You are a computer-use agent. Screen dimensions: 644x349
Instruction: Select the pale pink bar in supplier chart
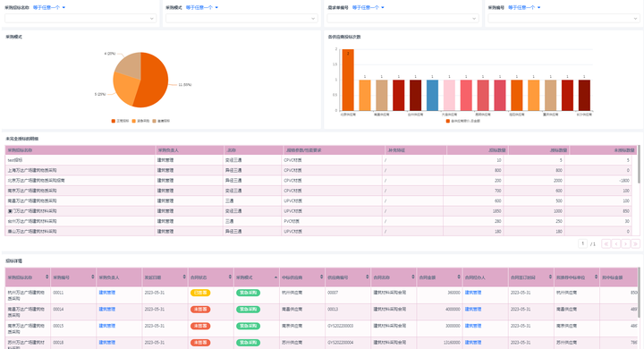point(449,95)
